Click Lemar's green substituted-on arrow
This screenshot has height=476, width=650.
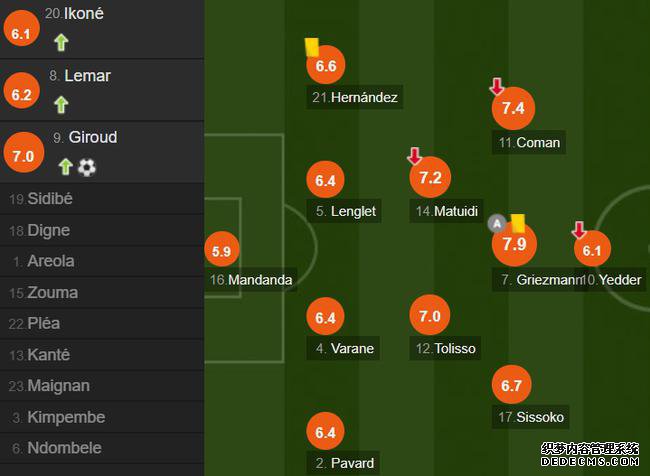[61, 104]
